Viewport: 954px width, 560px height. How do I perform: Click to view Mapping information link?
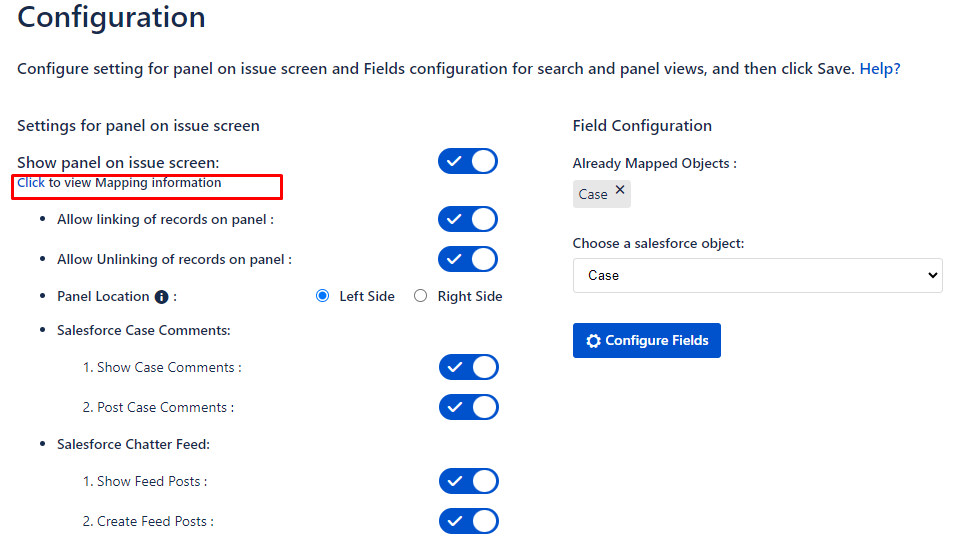(x=31, y=183)
